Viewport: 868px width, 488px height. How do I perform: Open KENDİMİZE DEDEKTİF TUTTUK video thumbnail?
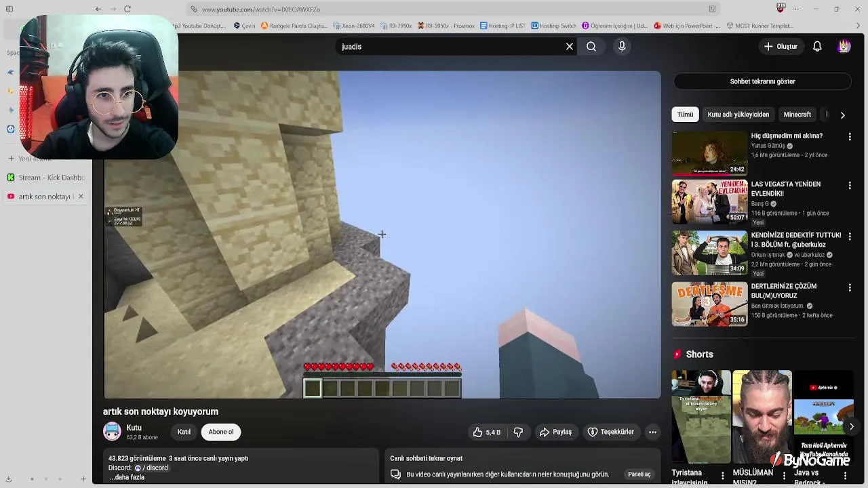[709, 252]
